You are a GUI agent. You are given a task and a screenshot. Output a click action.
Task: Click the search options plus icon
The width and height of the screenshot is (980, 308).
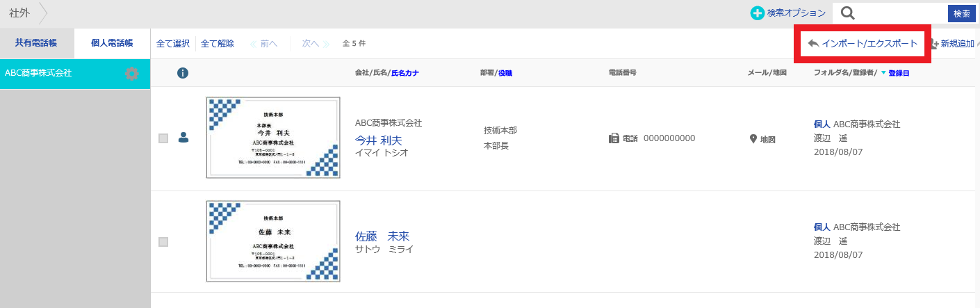click(757, 13)
